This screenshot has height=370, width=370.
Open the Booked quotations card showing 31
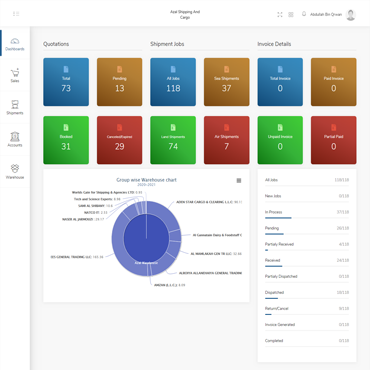(66, 140)
